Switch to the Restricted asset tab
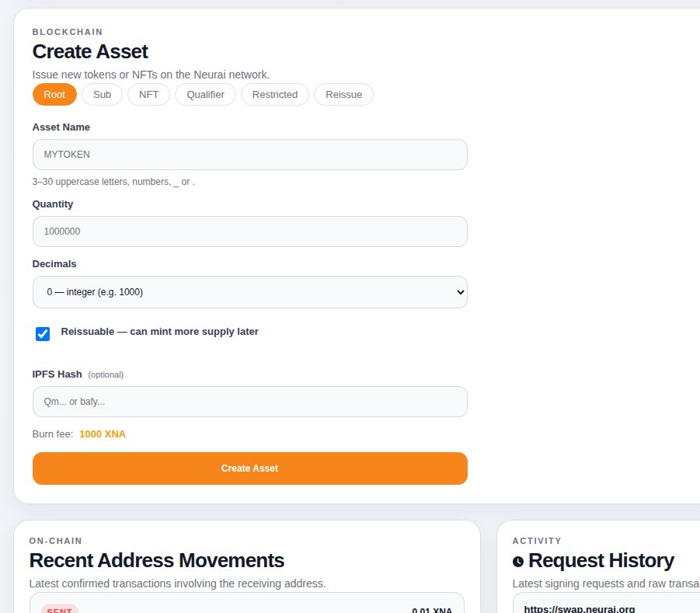This screenshot has height=613, width=700. coord(275,95)
